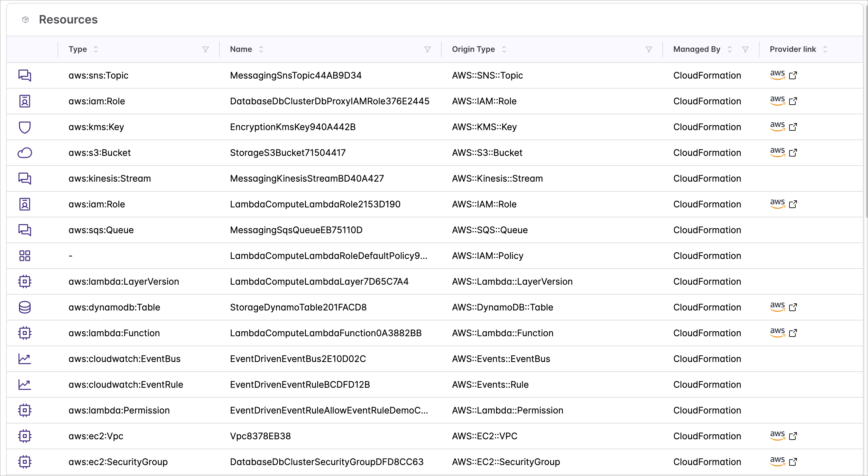Open AWS provider link for LambdaComputeLambdaFunction0A3882BB
868x476 pixels.
pyautogui.click(x=783, y=333)
